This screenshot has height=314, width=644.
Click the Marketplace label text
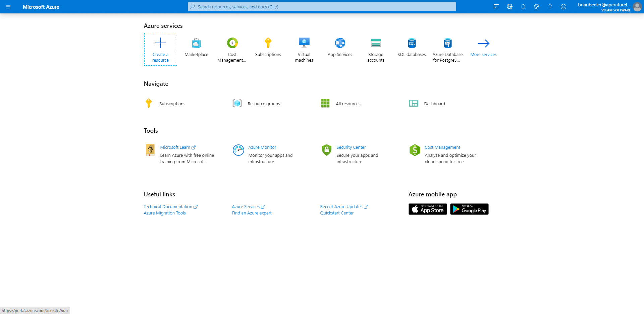(x=197, y=55)
